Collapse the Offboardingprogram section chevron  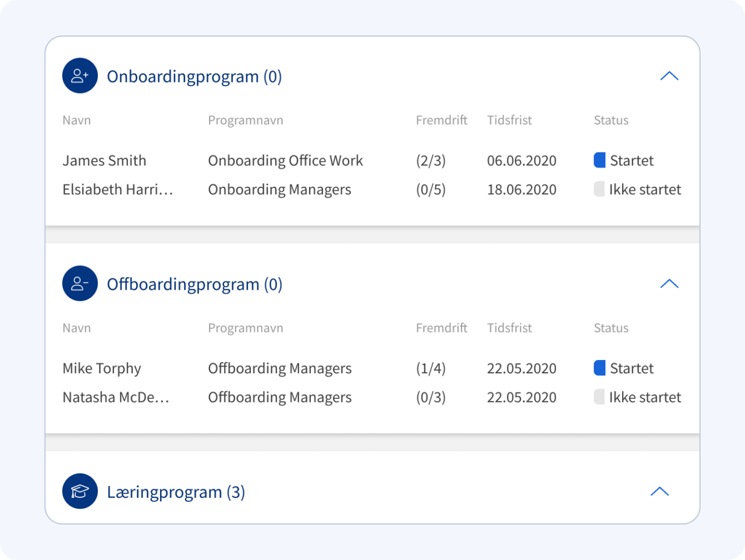pos(669,284)
